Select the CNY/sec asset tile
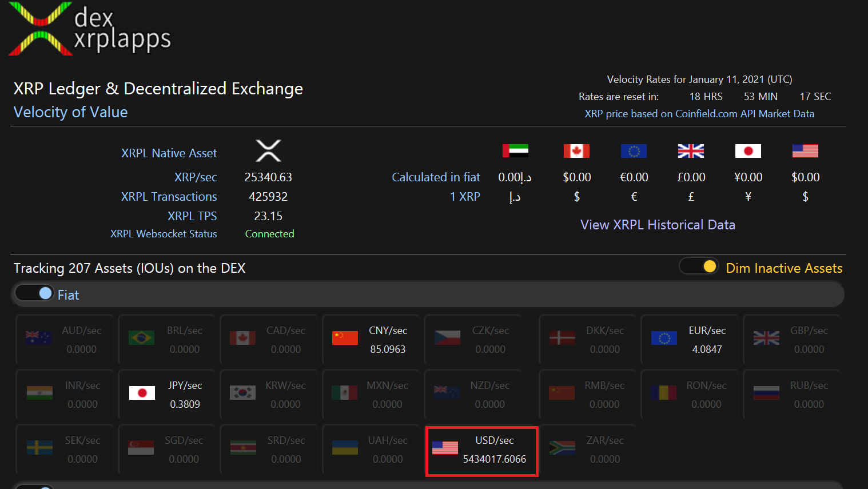This screenshot has height=489, width=868. click(371, 339)
